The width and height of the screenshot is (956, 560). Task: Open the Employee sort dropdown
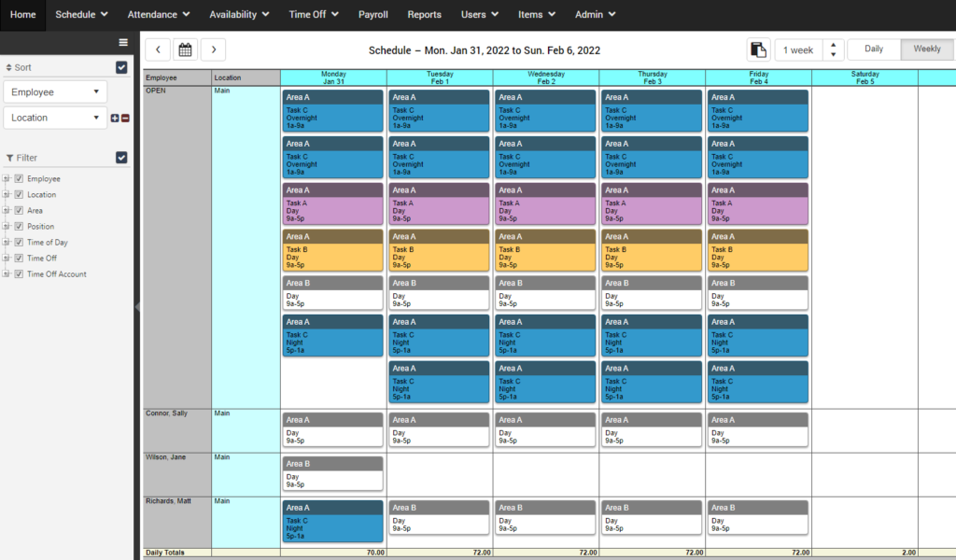click(55, 92)
